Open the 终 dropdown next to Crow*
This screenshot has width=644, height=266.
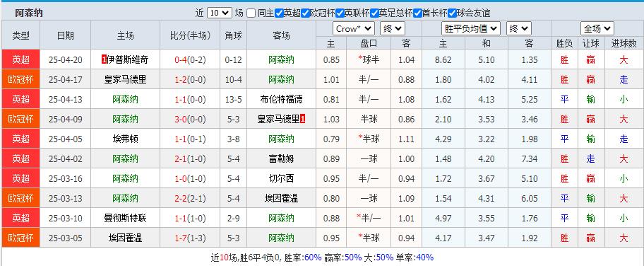(x=393, y=29)
